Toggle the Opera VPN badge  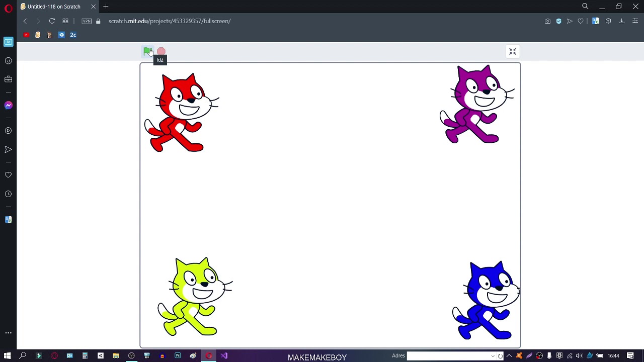87,21
